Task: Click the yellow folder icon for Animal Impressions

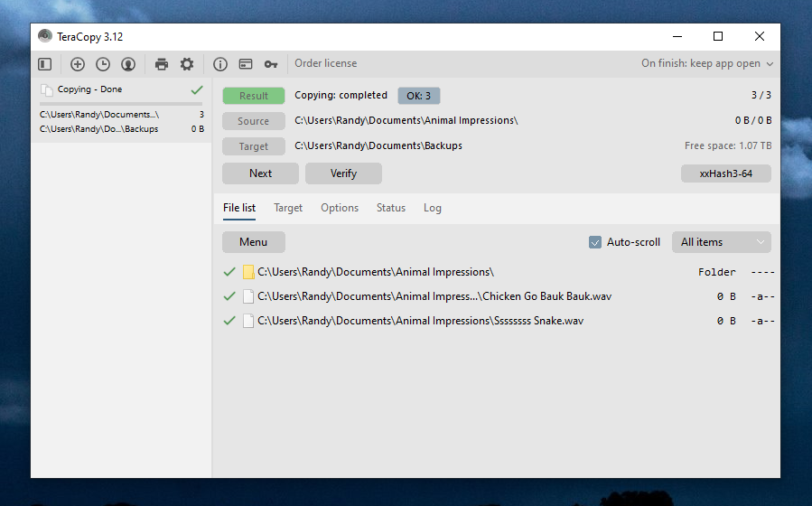Action: click(x=248, y=272)
